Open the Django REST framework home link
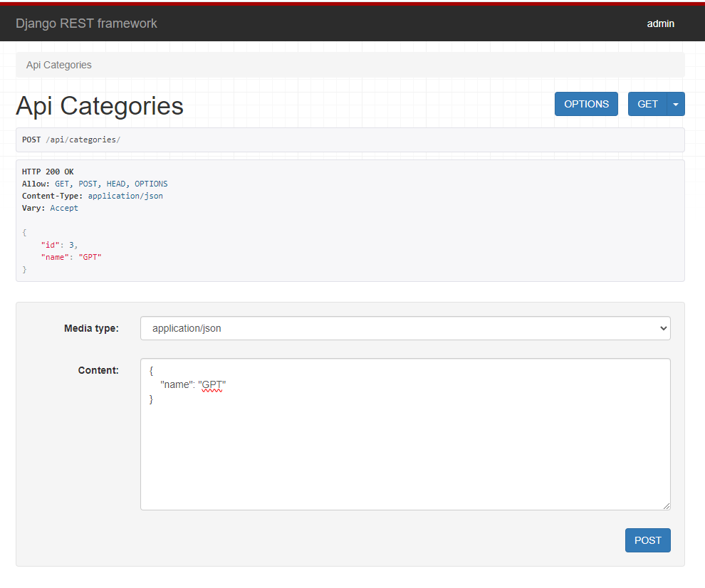This screenshot has width=705, height=588. (86, 23)
